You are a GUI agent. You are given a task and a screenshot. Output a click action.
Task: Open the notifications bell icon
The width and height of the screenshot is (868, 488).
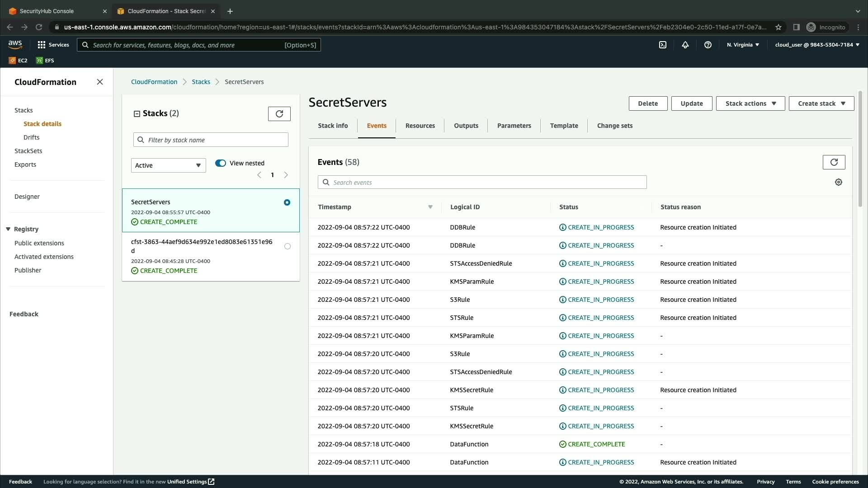685,45
